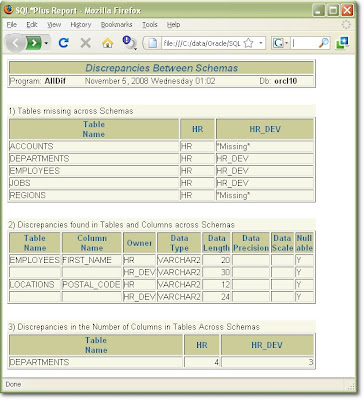Viewport: 364px width, 400px height.
Task: Open the blue alert search toolbar icon
Action: pyautogui.click(x=129, y=43)
